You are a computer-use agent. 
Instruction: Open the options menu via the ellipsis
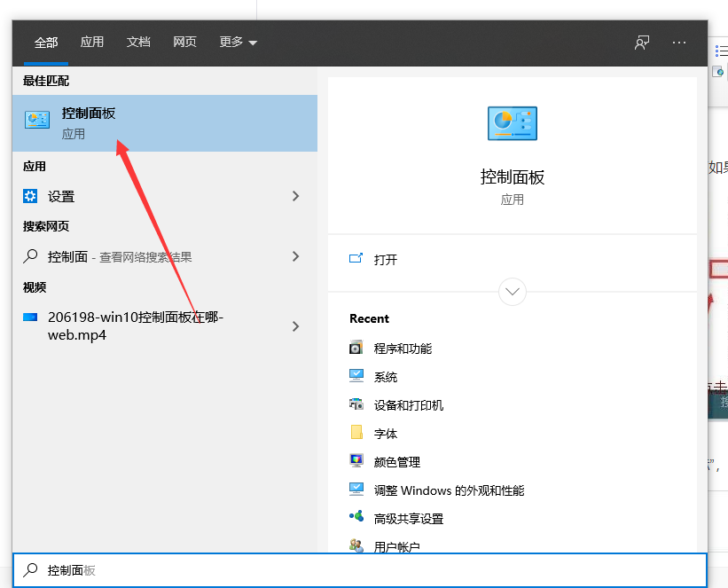pyautogui.click(x=678, y=42)
